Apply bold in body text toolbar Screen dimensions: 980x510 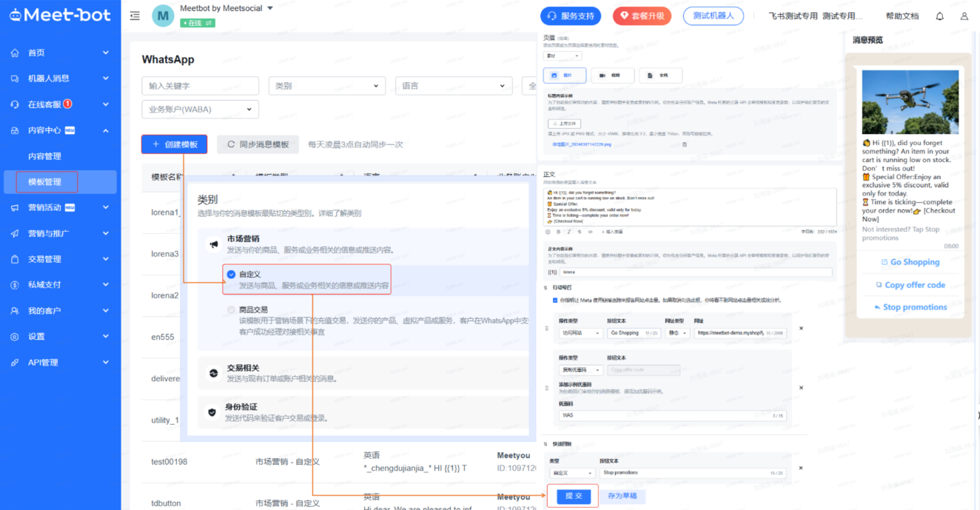[x=559, y=232]
